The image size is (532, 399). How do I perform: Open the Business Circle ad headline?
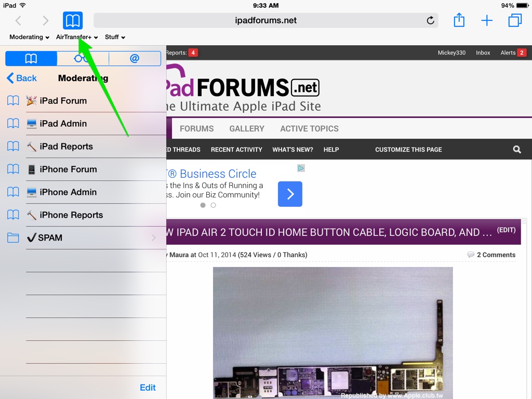tap(212, 174)
